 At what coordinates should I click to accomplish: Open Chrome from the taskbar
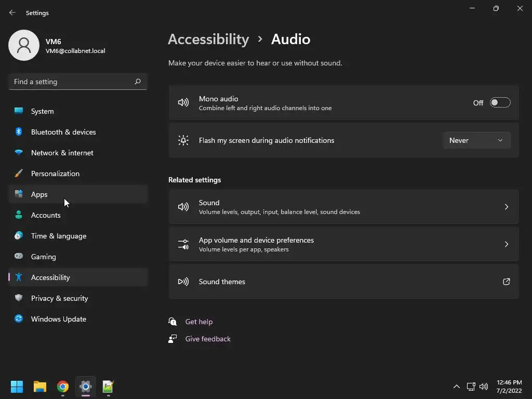tap(63, 387)
